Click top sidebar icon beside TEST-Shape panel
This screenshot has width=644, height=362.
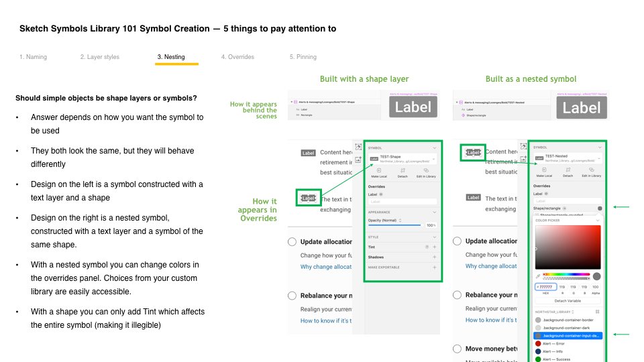coord(358,147)
